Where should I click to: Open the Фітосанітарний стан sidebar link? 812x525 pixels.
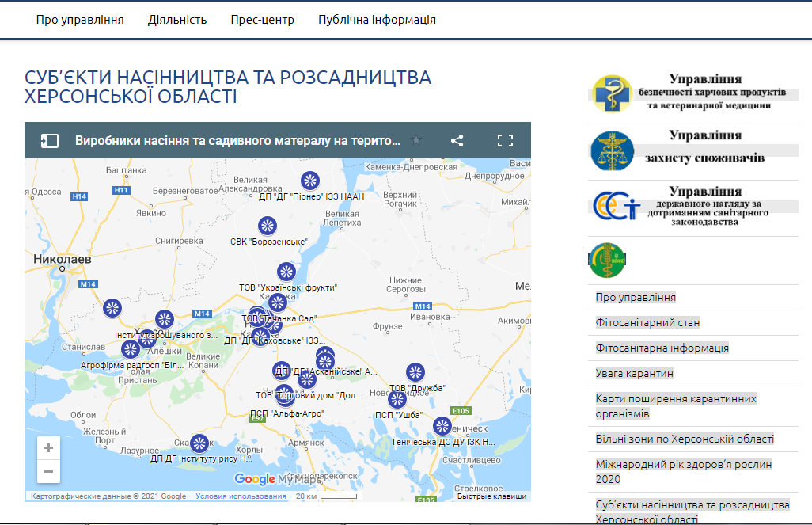tap(647, 322)
